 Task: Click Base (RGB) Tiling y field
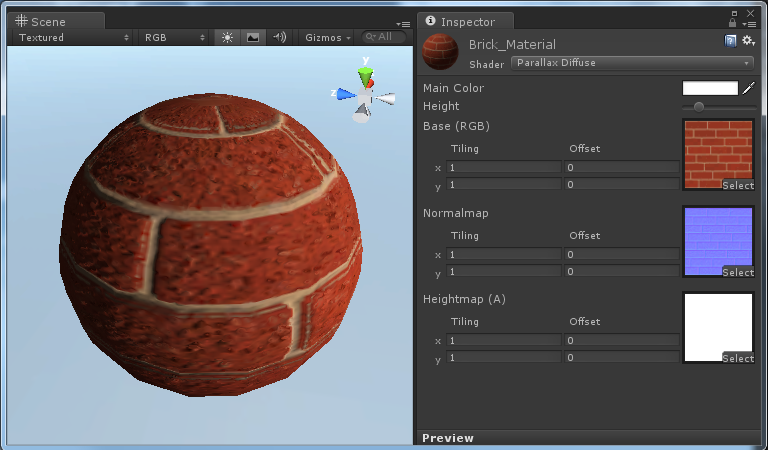point(504,185)
